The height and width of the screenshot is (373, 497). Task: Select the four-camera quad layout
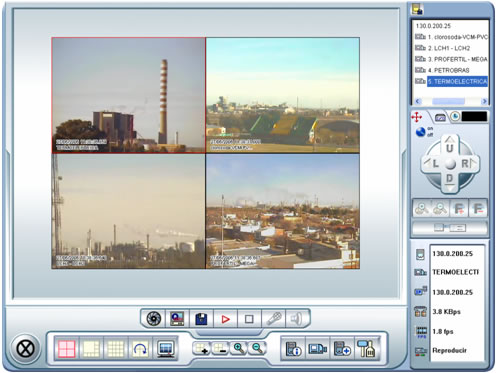pyautogui.click(x=67, y=349)
